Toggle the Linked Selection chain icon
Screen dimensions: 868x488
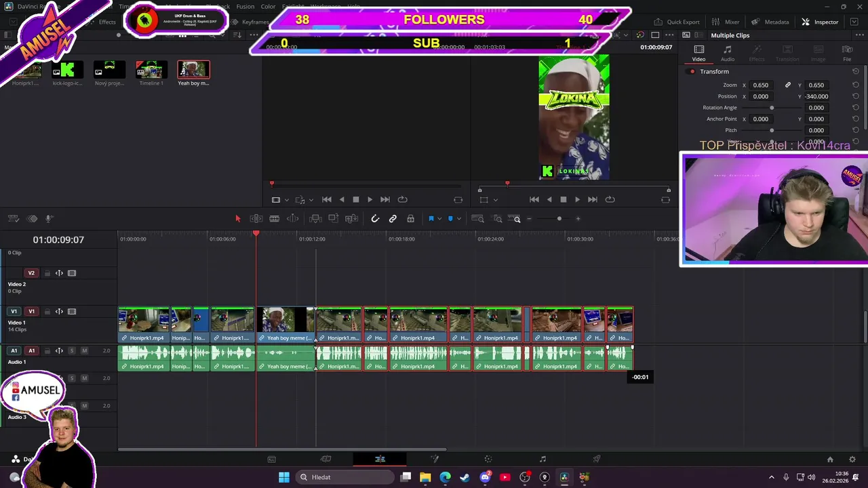coord(393,219)
